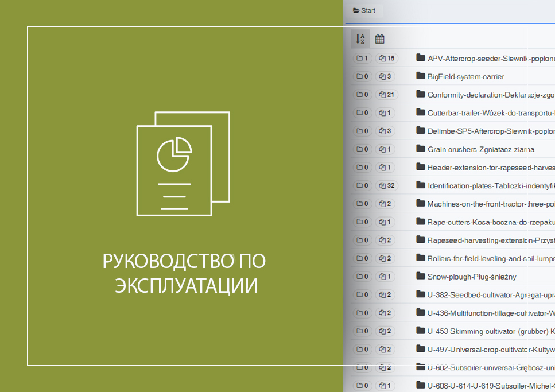Click folder icon beside Rape-cutters
The image size is (555, 392).
(x=421, y=221)
